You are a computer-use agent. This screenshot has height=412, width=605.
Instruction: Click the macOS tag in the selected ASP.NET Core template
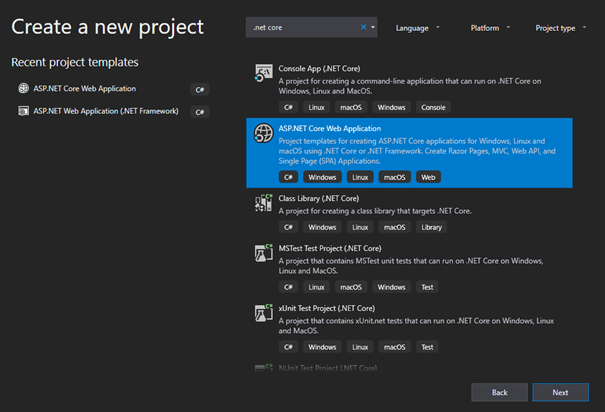pos(395,177)
